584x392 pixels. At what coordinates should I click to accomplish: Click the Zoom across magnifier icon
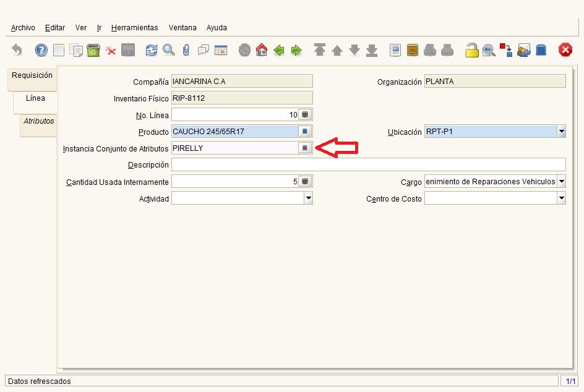click(489, 50)
